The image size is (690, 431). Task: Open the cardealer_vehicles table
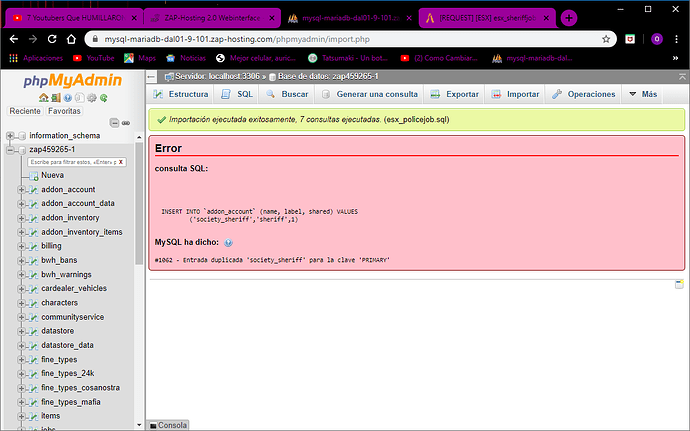74,288
